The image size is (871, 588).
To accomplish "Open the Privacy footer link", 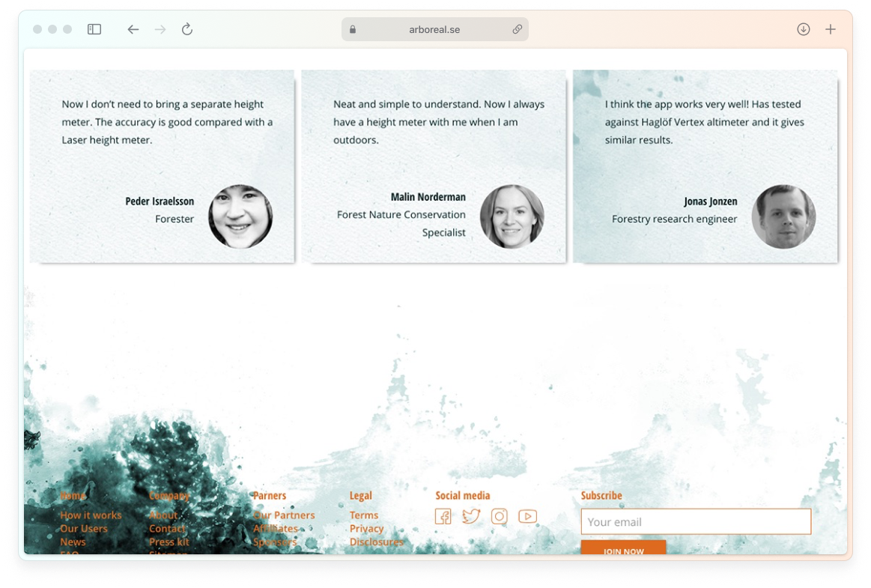I will point(367,529).
